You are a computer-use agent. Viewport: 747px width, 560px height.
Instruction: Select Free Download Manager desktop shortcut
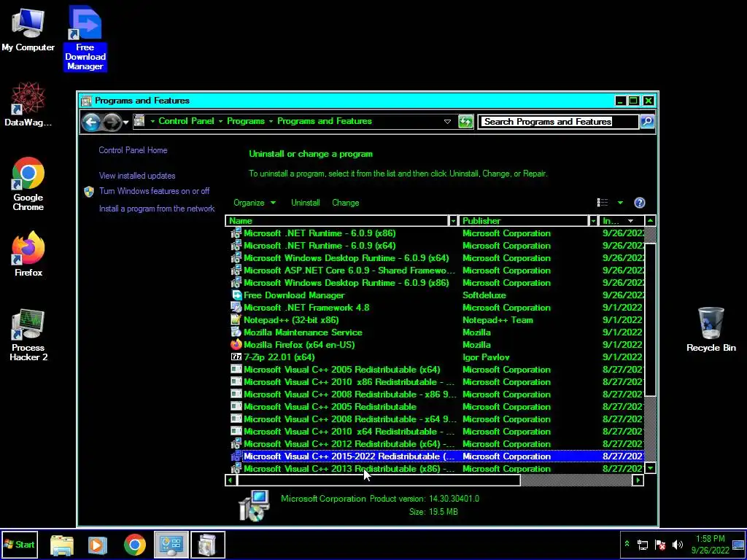(85, 38)
